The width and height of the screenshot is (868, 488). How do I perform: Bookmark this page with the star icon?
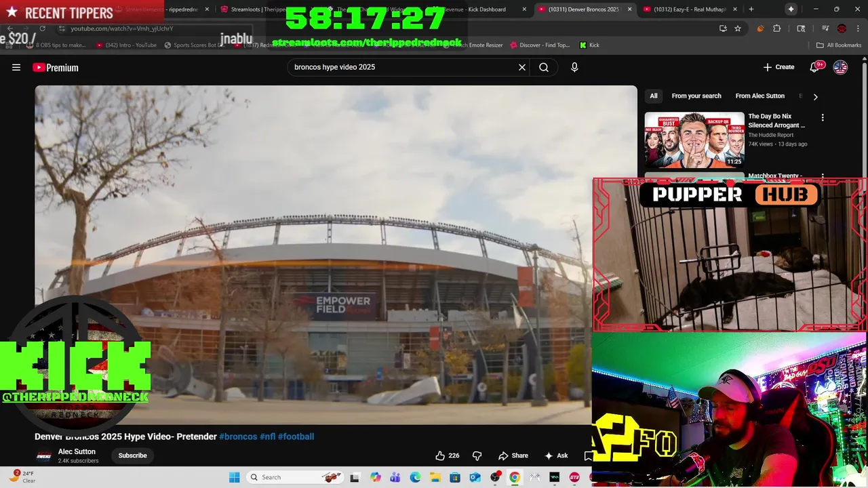(x=738, y=28)
